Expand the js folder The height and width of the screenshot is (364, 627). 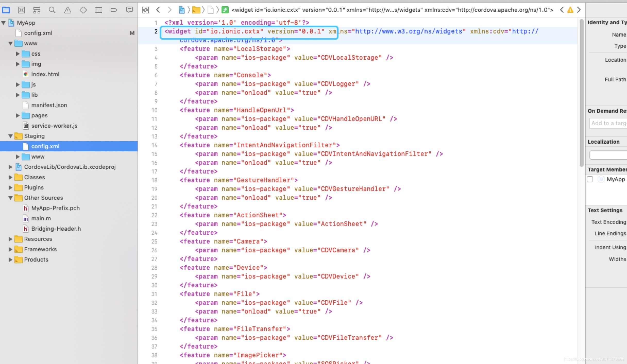pyautogui.click(x=18, y=84)
